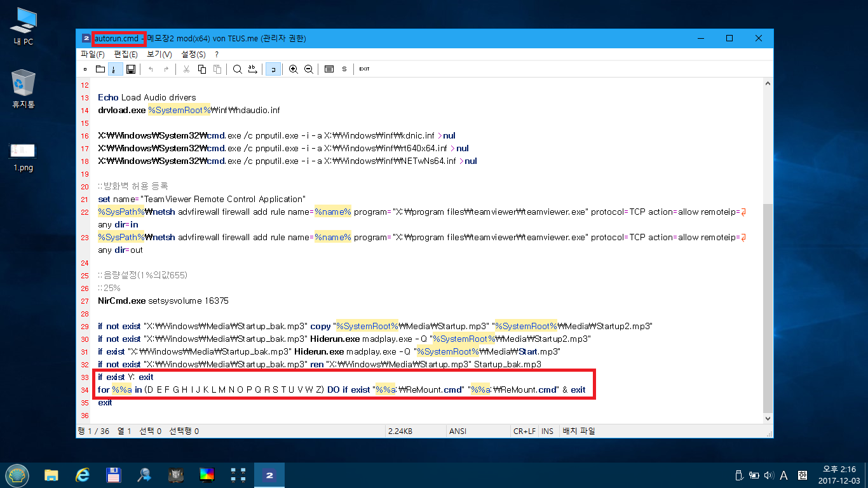Click the Transformers logo taskbar icon
Screen dimensions: 868x488
coord(175,475)
